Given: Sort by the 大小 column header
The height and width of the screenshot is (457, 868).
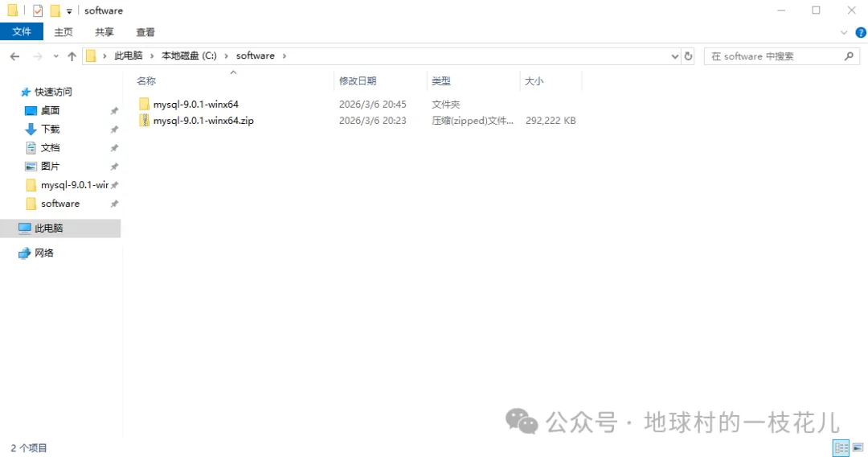Looking at the screenshot, I should 534,81.
